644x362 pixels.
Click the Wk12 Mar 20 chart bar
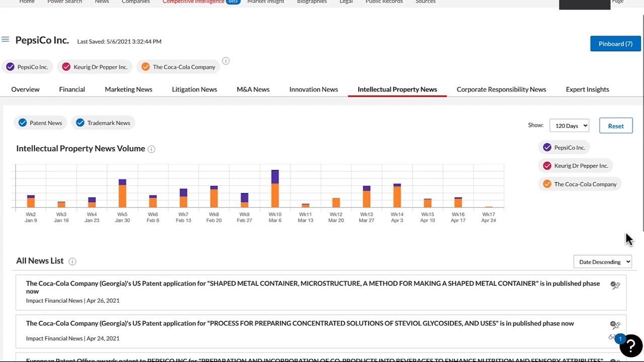(336, 203)
